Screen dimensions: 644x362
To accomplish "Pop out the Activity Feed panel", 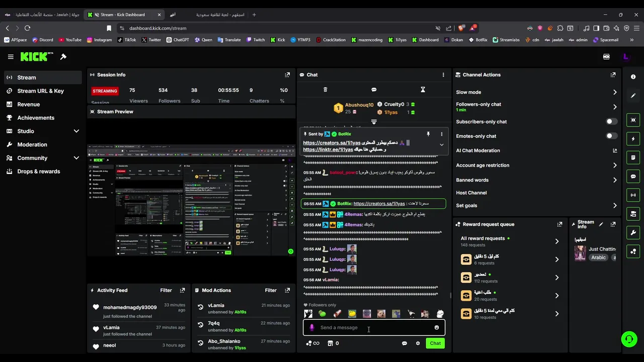I will [182, 290].
